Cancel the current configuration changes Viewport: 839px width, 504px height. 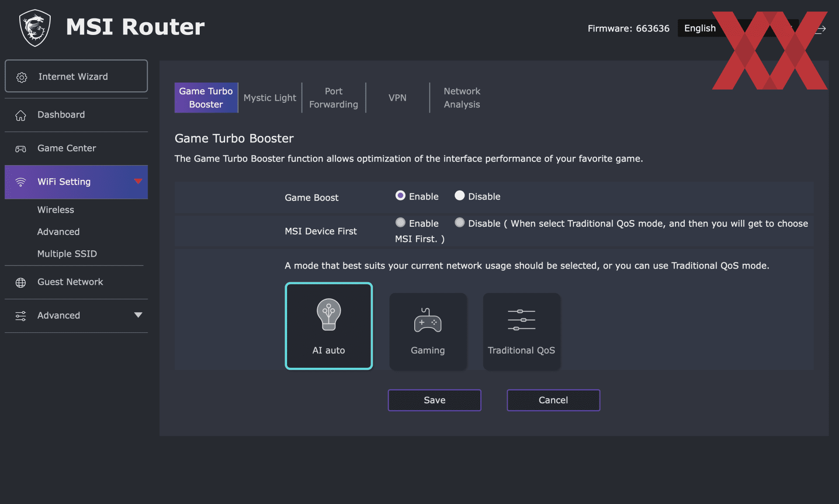[552, 399]
